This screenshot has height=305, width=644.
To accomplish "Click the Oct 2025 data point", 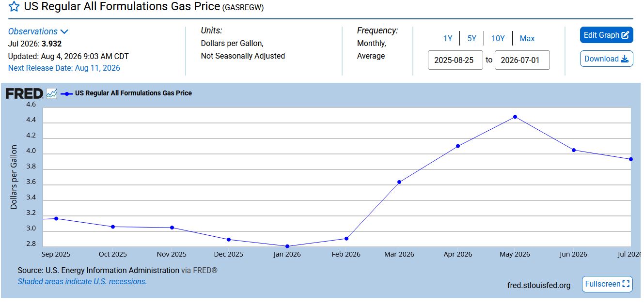I will point(113,227).
